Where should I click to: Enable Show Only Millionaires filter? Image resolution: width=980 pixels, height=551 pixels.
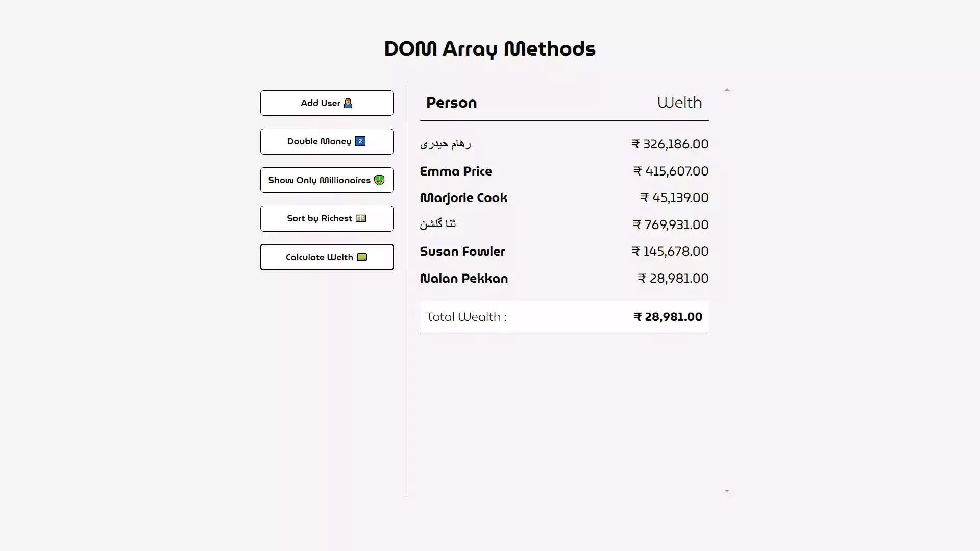(327, 180)
